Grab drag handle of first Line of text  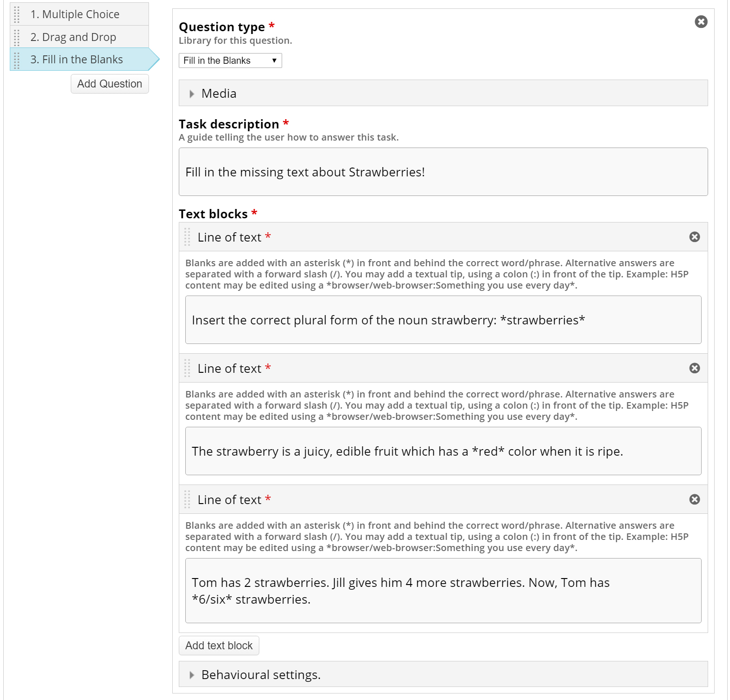click(x=187, y=237)
